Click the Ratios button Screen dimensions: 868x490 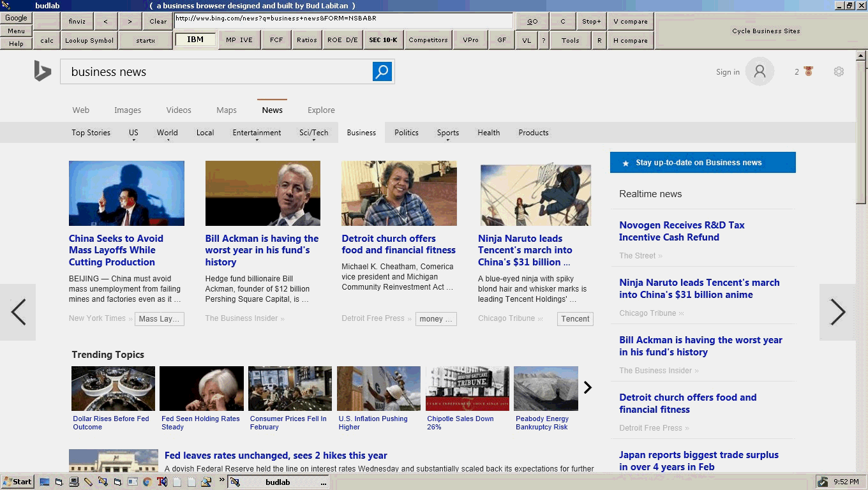(307, 40)
